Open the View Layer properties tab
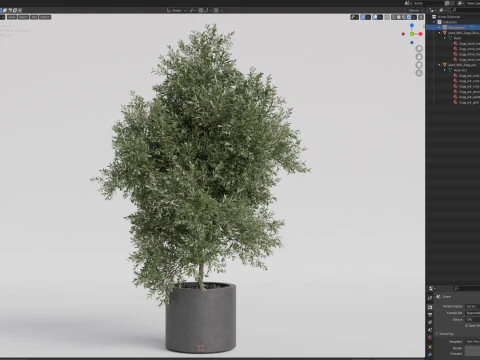Viewport: 480px width, 360px height. (x=430, y=322)
